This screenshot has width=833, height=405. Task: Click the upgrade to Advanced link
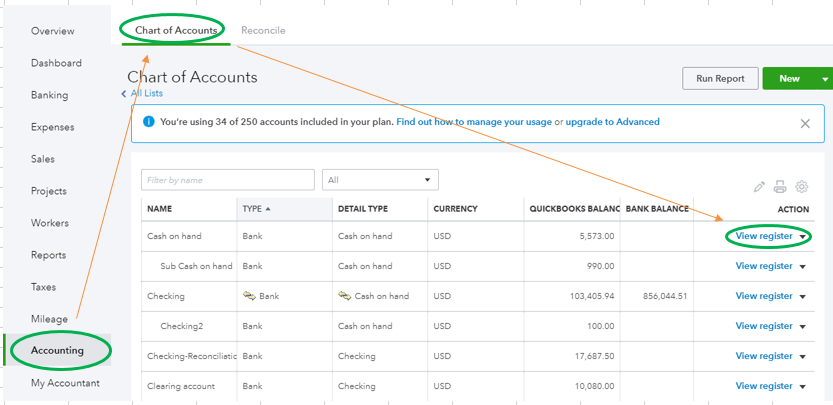(x=612, y=122)
